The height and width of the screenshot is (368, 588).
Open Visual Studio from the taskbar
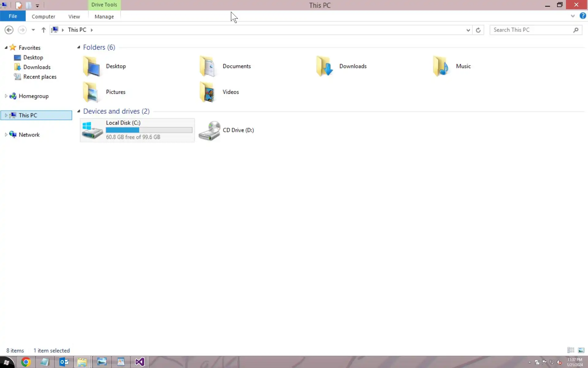pos(140,362)
